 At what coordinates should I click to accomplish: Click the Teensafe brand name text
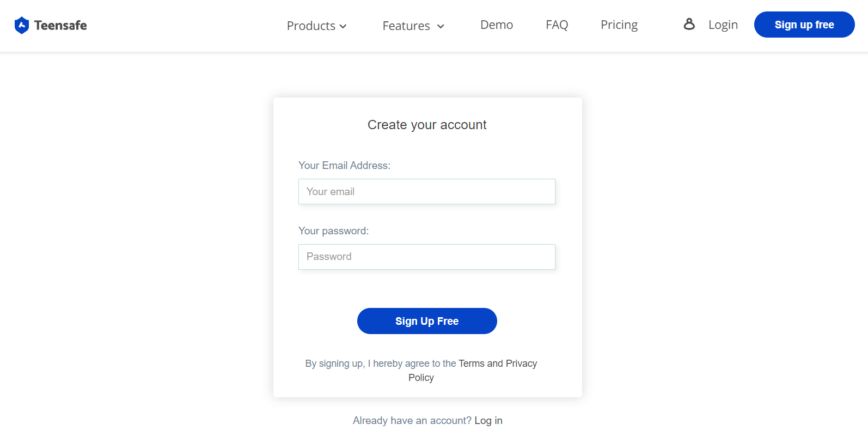(60, 25)
